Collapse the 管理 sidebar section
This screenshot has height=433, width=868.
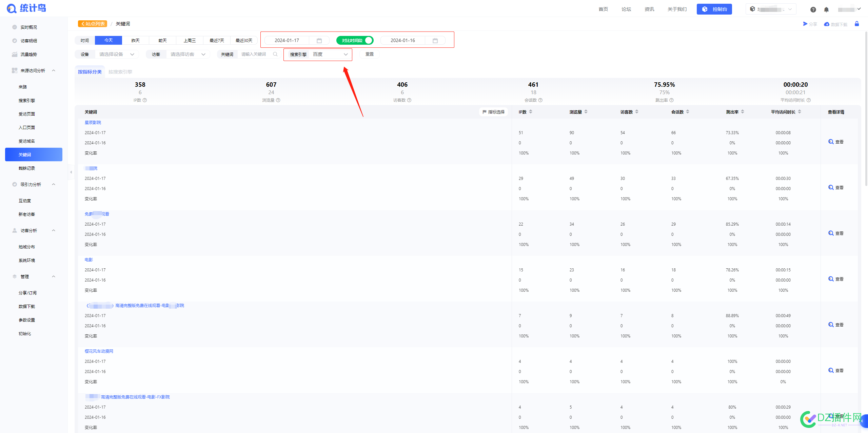click(x=54, y=276)
